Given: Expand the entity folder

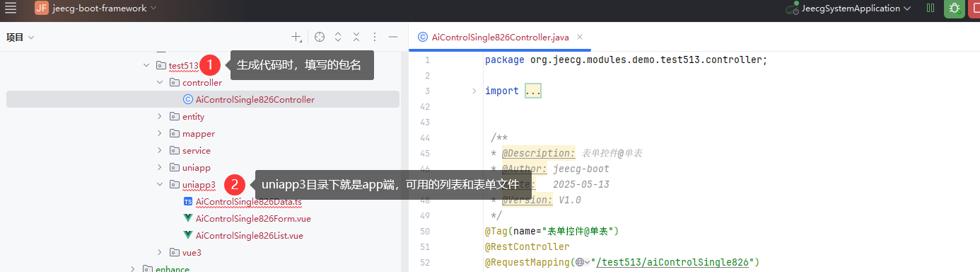Looking at the screenshot, I should pos(161,117).
